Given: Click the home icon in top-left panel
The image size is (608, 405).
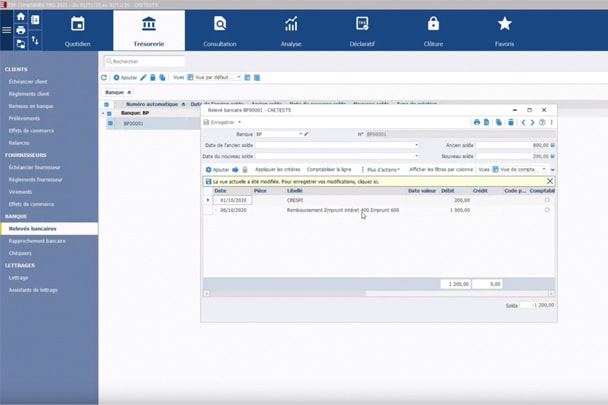Looking at the screenshot, I should (x=21, y=17).
